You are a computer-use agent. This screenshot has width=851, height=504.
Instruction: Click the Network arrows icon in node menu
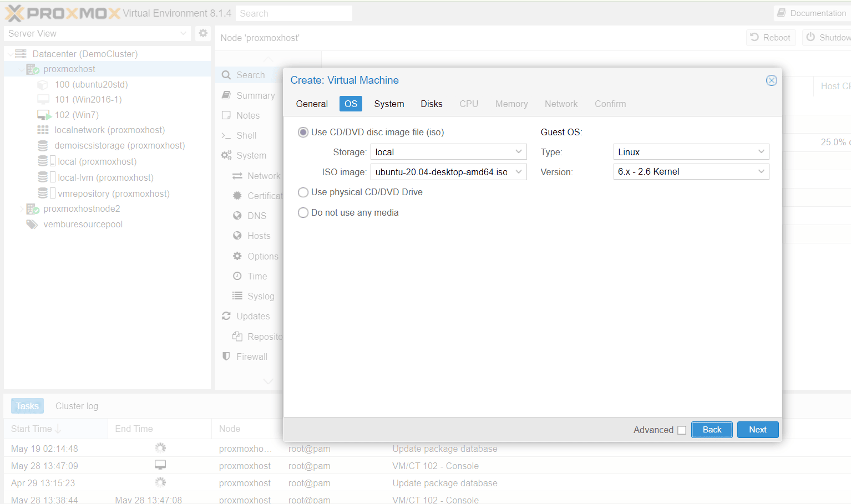click(x=237, y=176)
